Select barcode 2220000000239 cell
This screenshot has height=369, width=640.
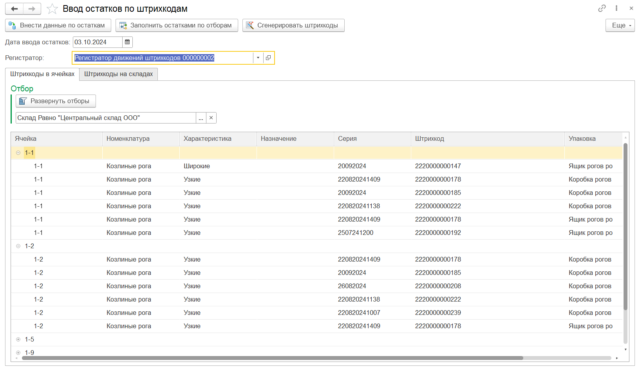[488, 313]
